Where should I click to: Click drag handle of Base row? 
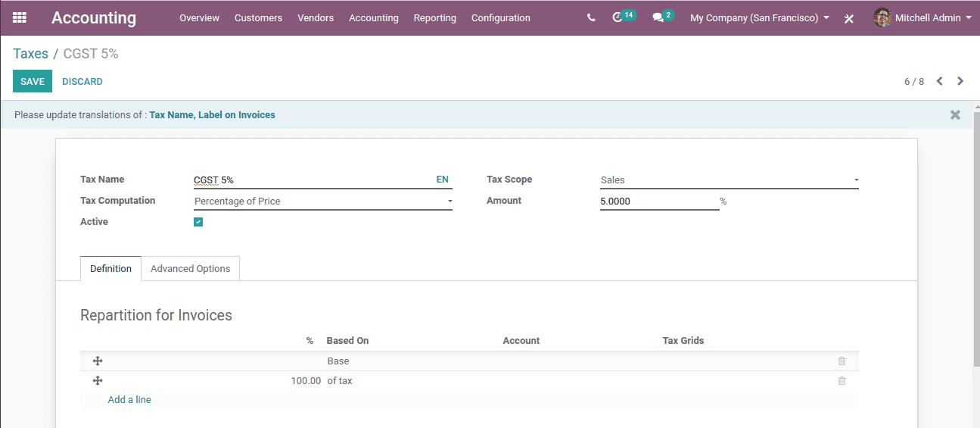click(x=98, y=361)
